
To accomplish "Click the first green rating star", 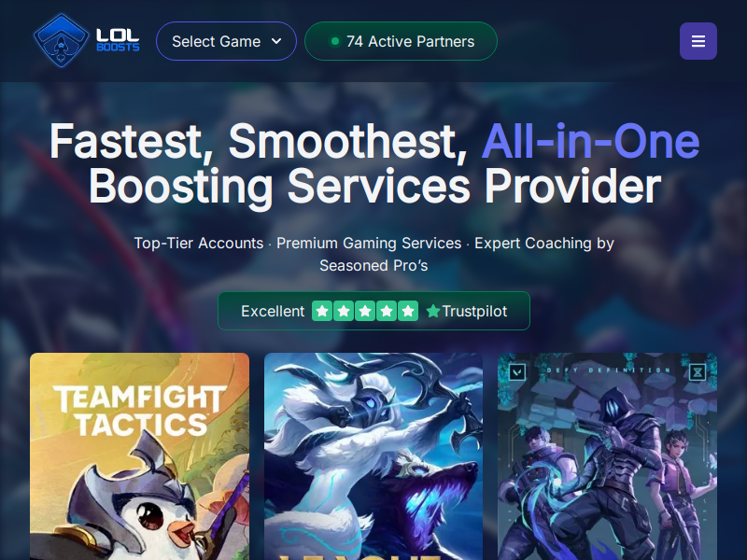I will (322, 311).
